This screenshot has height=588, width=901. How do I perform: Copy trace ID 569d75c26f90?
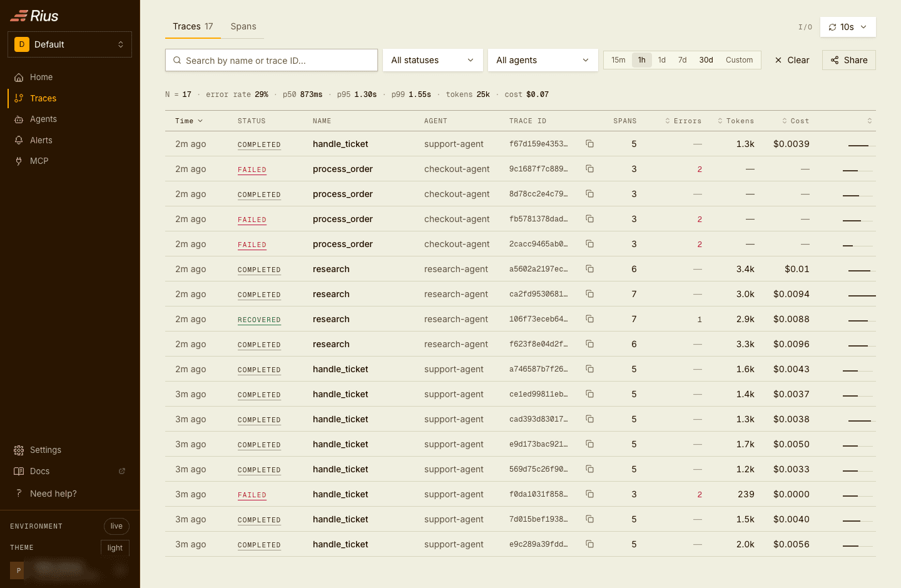(x=589, y=469)
